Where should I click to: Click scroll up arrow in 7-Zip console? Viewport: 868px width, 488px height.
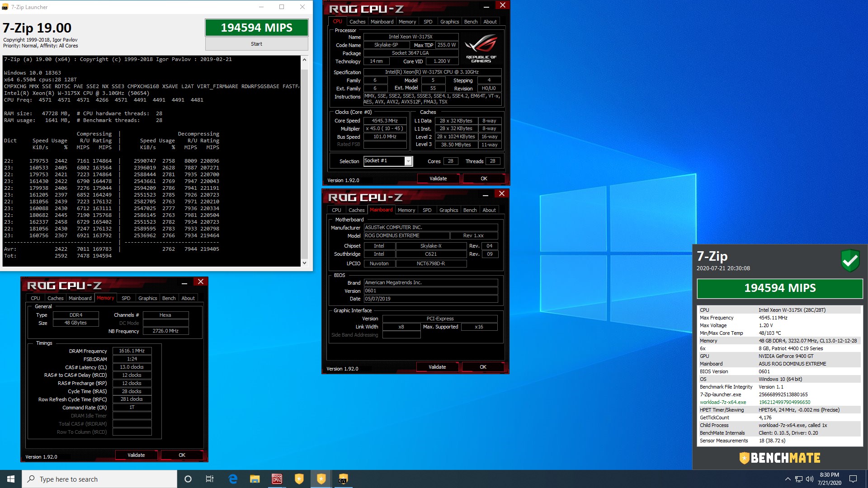coord(304,60)
